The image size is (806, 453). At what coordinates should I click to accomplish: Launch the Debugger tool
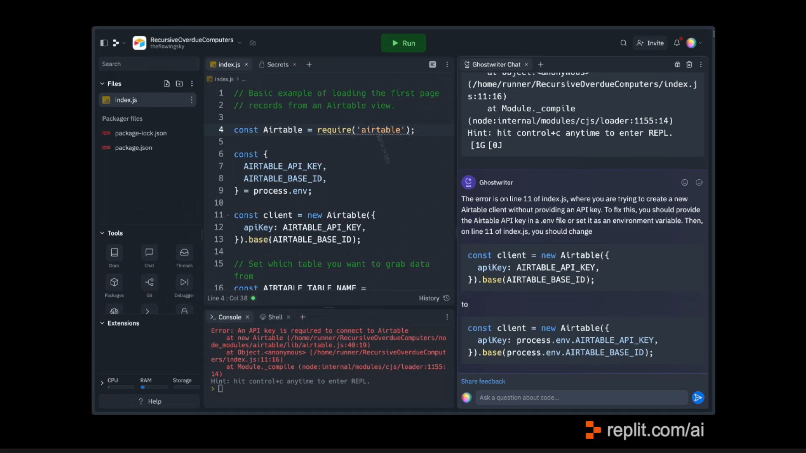tap(184, 286)
